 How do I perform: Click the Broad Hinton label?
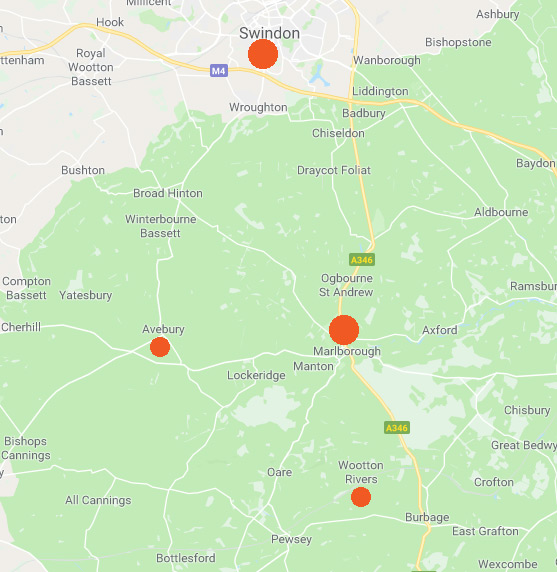[168, 193]
